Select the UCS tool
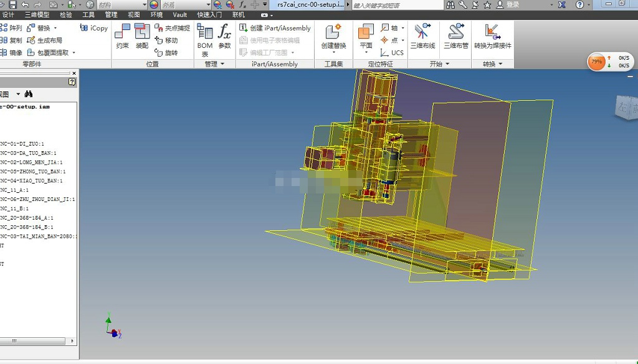The height and width of the screenshot is (364, 638). click(393, 53)
